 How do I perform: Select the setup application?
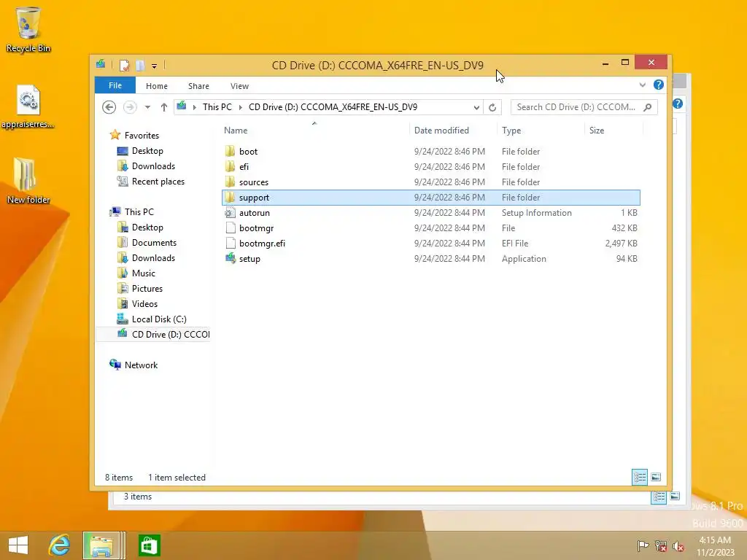[430, 259]
